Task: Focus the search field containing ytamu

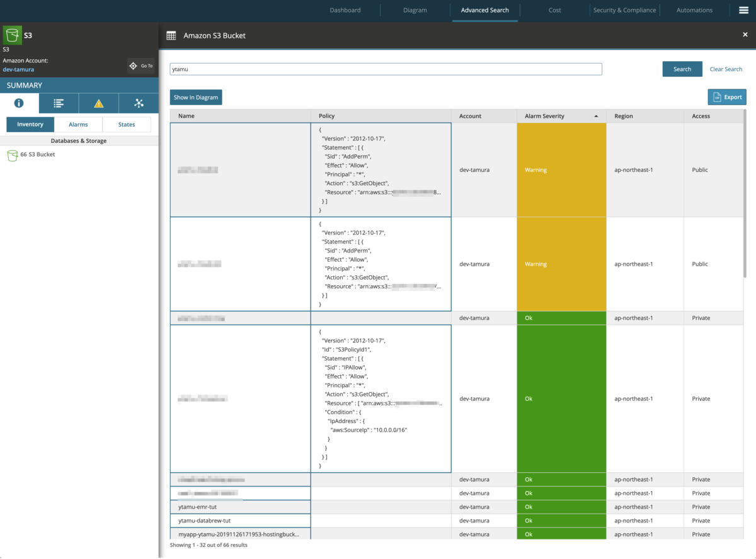Action: [x=386, y=69]
